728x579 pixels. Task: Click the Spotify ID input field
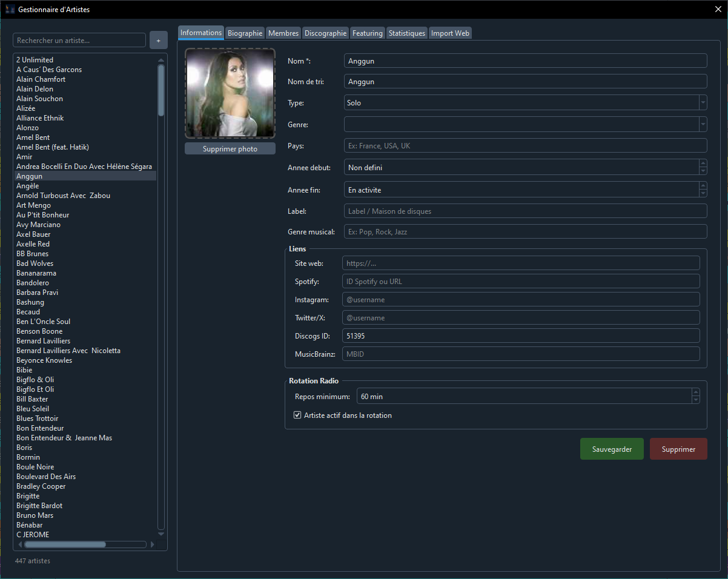[521, 282]
